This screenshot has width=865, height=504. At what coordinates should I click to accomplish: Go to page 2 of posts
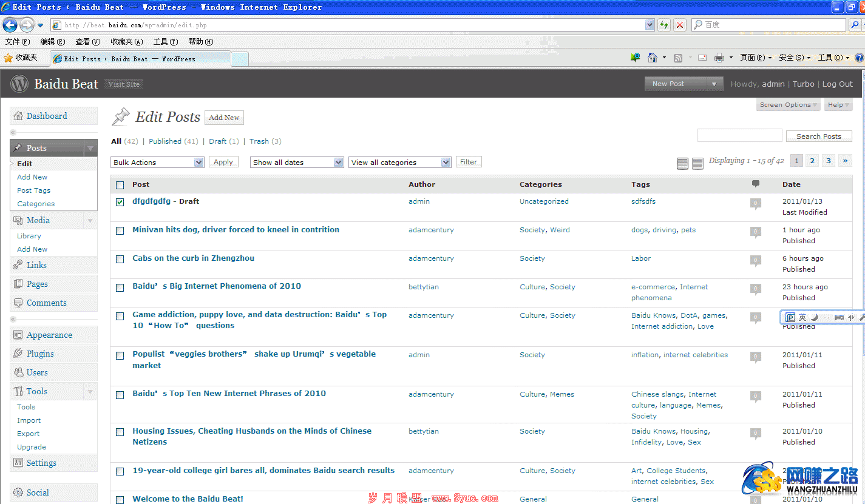pyautogui.click(x=812, y=161)
